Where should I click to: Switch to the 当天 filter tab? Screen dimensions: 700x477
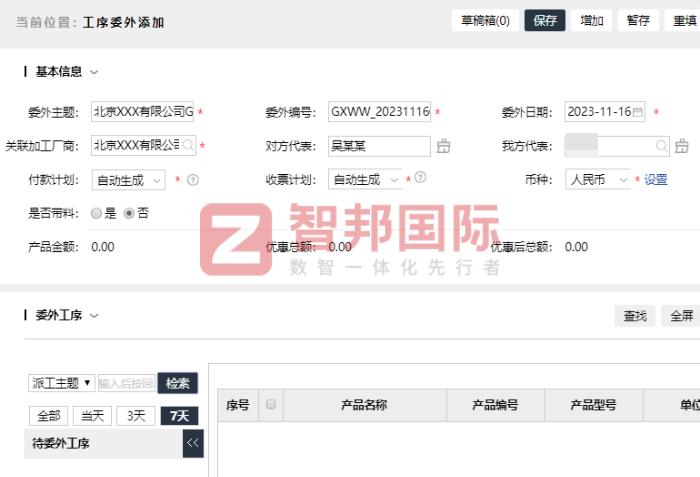click(92, 416)
